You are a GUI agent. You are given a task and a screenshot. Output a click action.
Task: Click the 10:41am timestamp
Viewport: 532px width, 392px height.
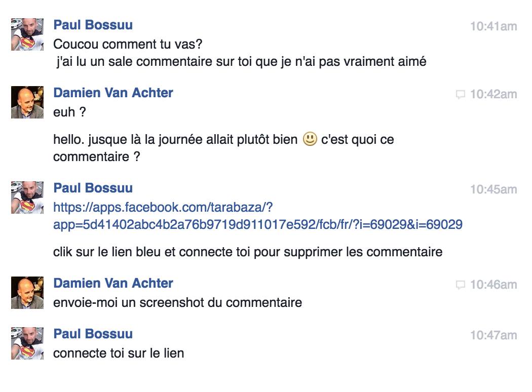[x=493, y=26]
